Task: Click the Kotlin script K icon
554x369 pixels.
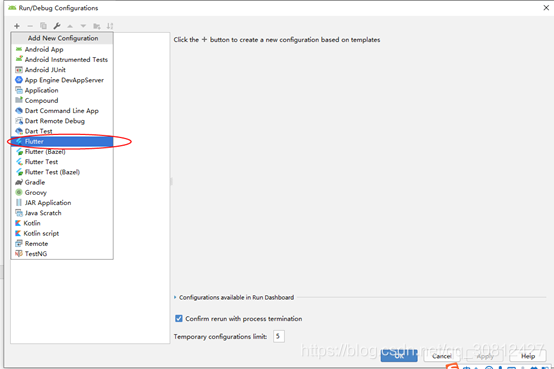Action: [18, 233]
